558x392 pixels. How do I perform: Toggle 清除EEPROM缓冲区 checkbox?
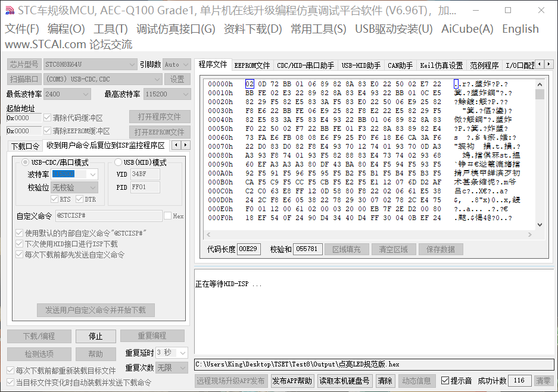pos(47,131)
